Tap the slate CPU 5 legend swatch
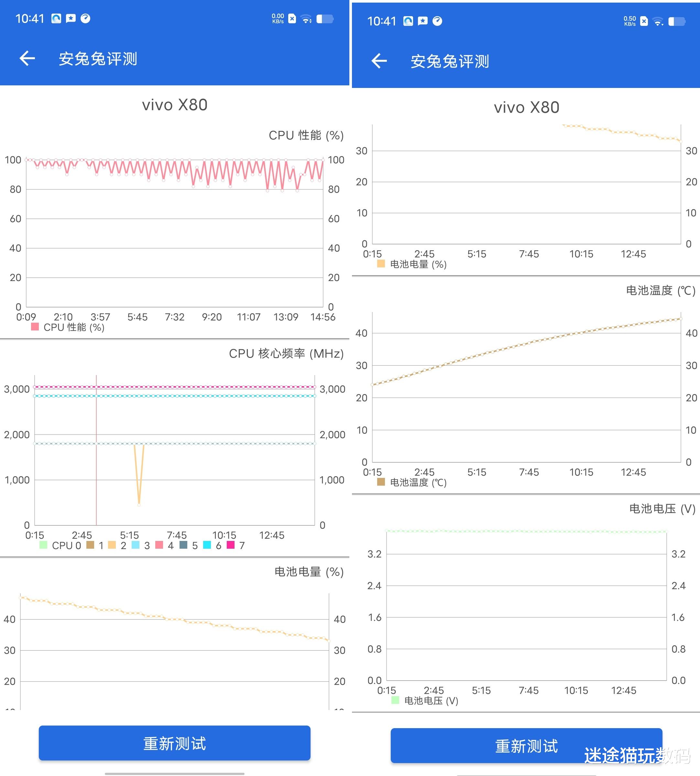The height and width of the screenshot is (776, 700). click(183, 544)
